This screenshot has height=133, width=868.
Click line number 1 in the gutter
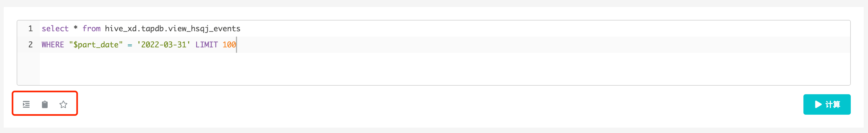coord(31,29)
